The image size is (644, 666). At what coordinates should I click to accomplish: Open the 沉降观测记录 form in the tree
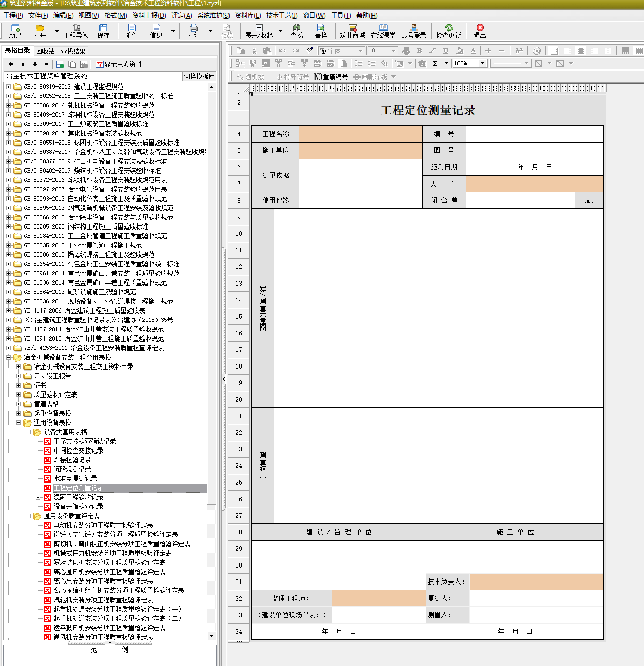pos(72,469)
